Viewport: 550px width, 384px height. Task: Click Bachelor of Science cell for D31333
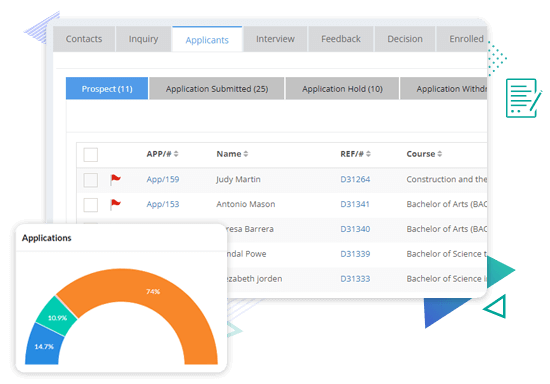pyautogui.click(x=447, y=279)
